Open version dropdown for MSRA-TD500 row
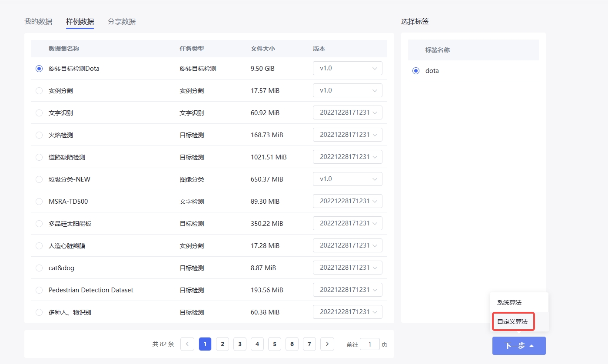The height and width of the screenshot is (364, 608). (348, 201)
